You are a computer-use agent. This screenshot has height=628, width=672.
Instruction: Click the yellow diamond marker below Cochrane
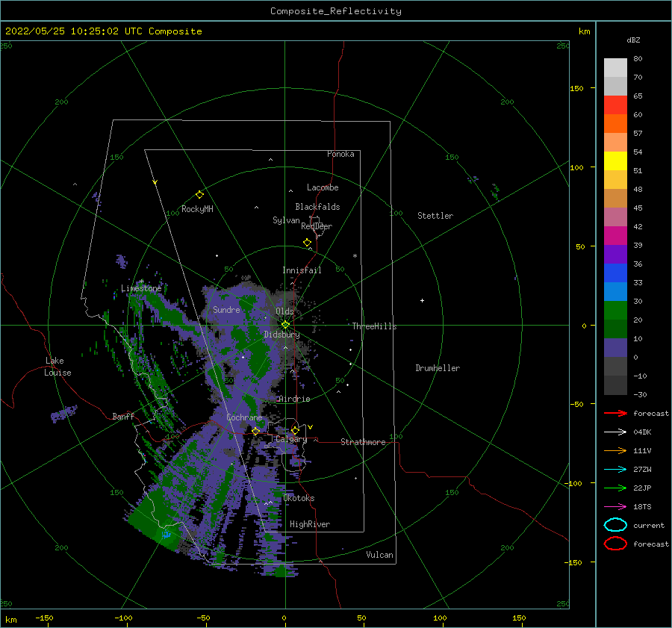pyautogui.click(x=256, y=431)
